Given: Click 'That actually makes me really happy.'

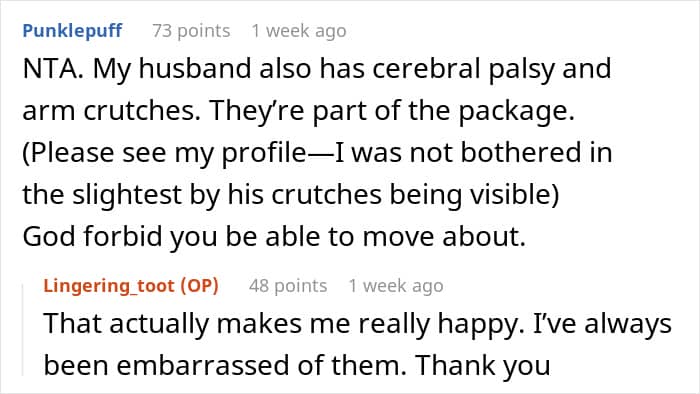Looking at the screenshot, I should point(283,323).
